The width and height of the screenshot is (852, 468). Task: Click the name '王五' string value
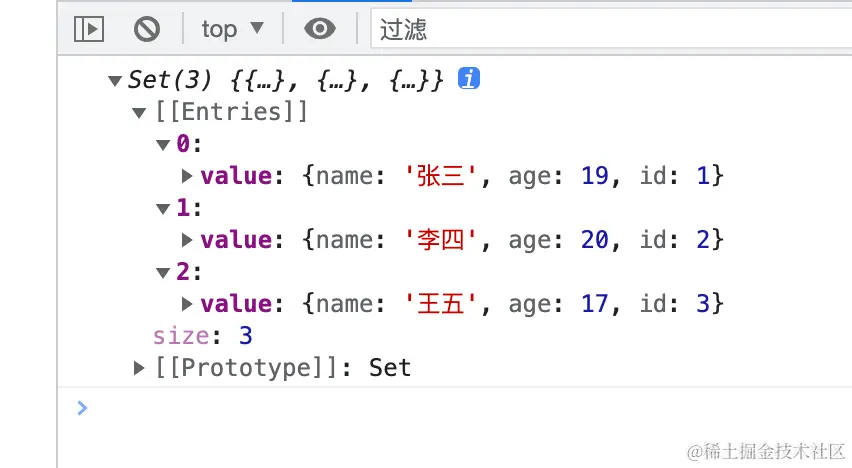click(441, 304)
